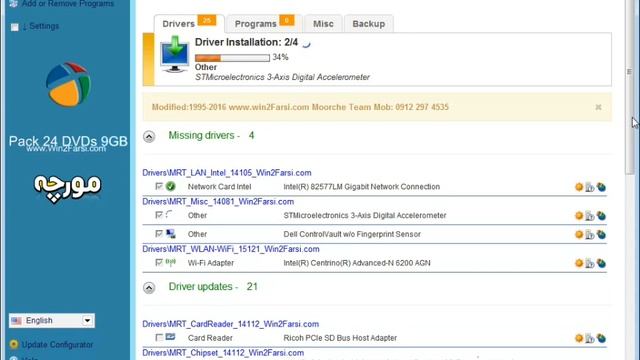Select the text 'Intel(R) 82577LM Gigabit Network Connection'
Screen dimensions: 640x360
[x=362, y=187]
